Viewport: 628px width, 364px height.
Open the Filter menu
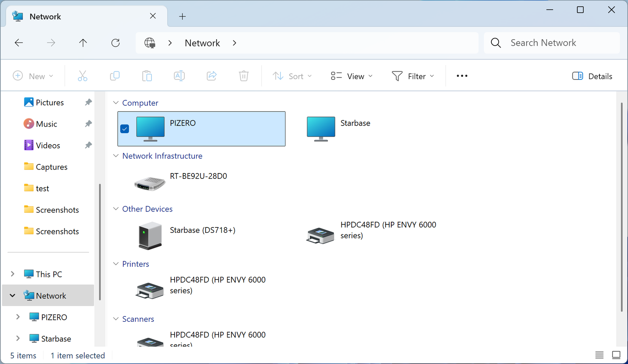pos(413,76)
